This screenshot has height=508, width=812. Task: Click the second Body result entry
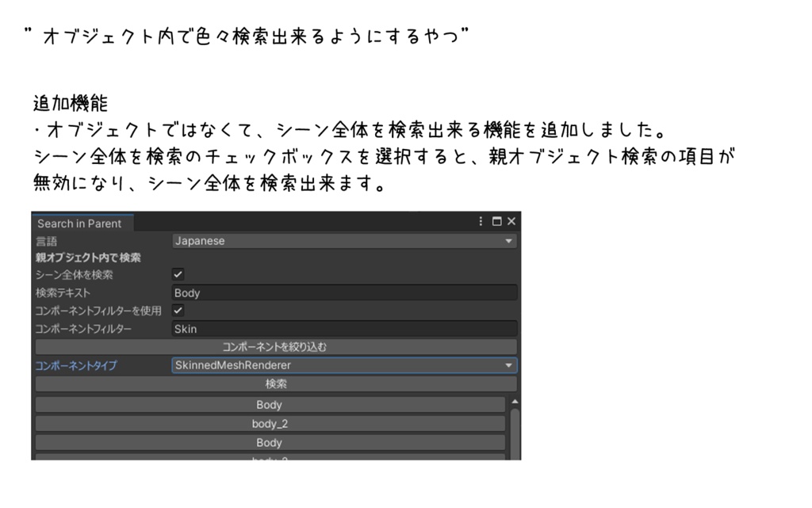pos(269,442)
